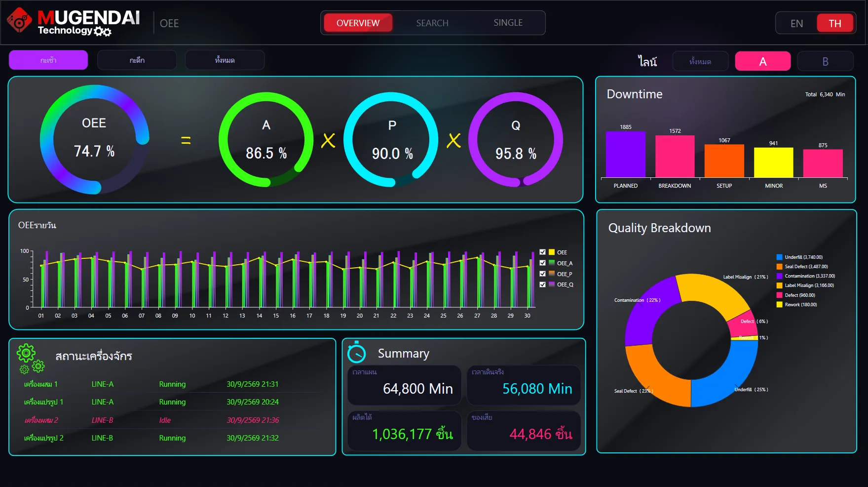Click the MS downtime bar

tap(823, 163)
